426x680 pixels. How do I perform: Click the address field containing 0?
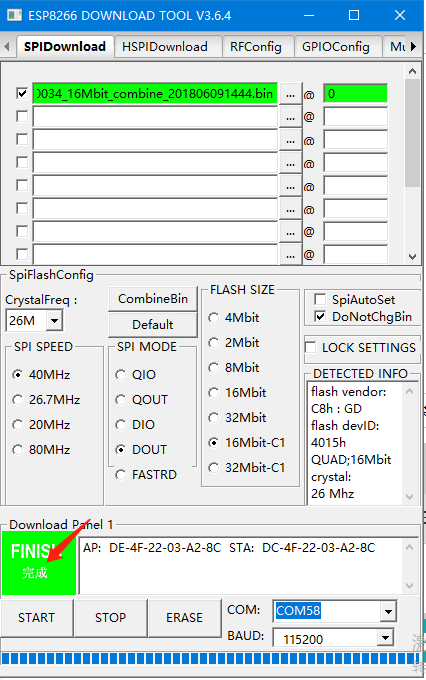pyautogui.click(x=355, y=94)
